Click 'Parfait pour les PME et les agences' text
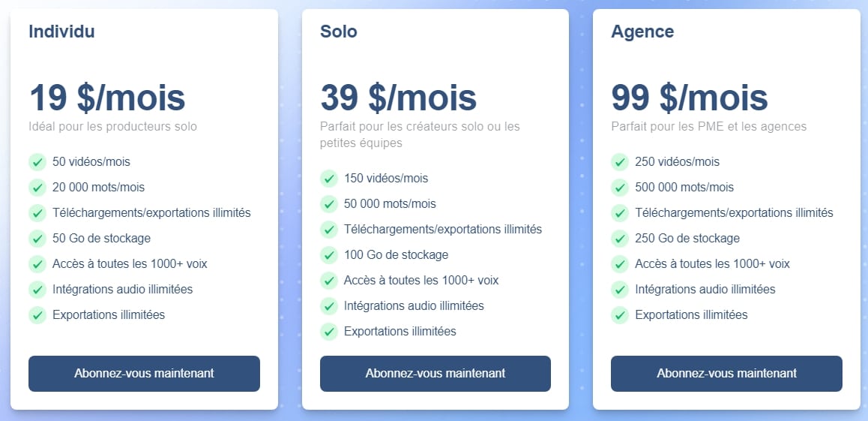The image size is (868, 421). (x=708, y=126)
